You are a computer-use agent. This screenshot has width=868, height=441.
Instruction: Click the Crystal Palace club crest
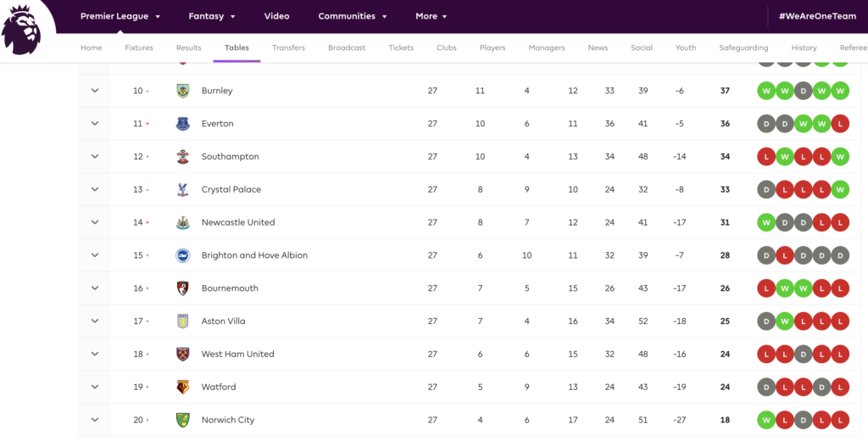182,189
